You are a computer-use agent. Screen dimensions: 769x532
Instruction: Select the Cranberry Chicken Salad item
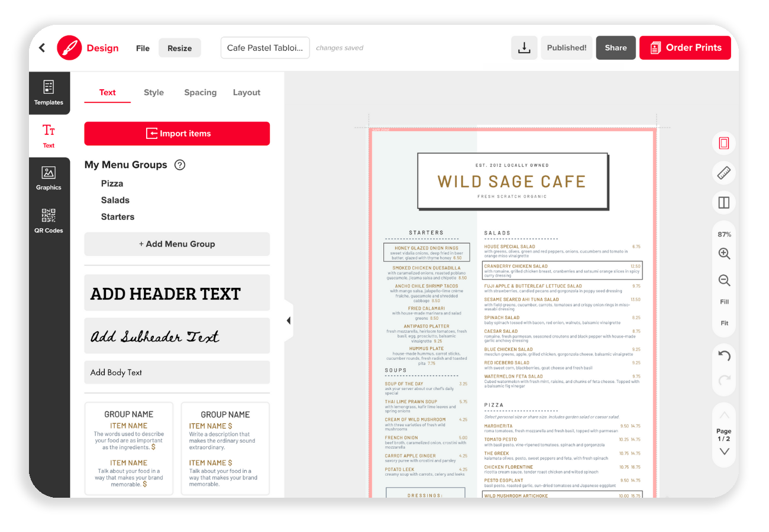point(563,271)
